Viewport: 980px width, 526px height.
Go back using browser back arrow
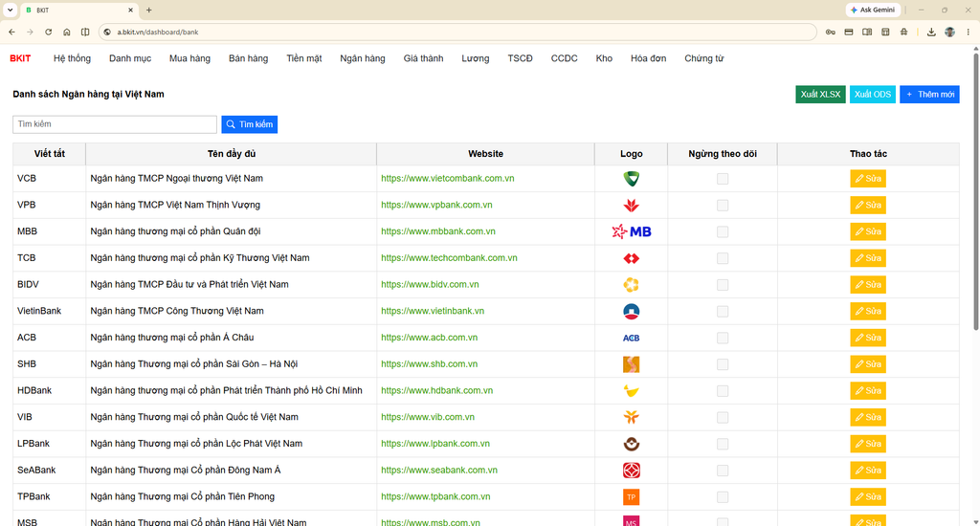11,32
